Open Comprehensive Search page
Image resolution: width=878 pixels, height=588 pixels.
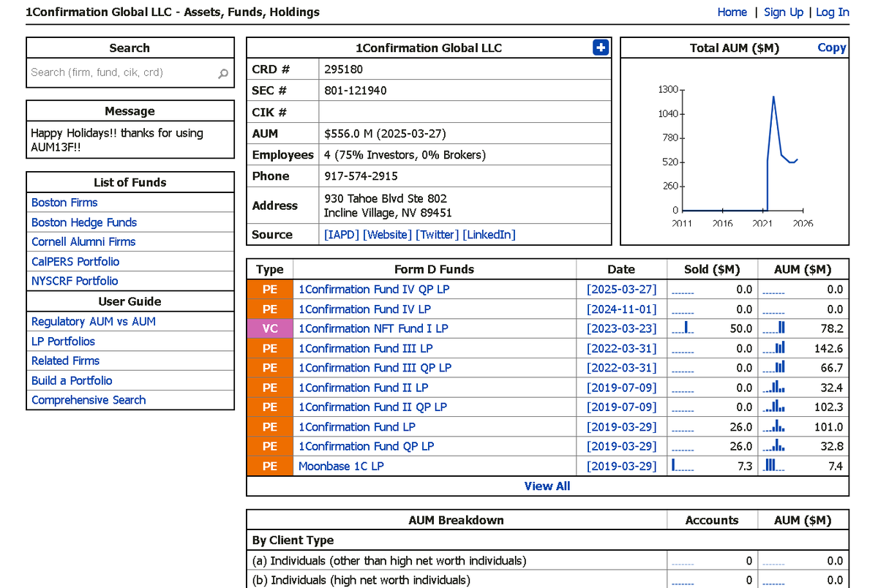coord(89,400)
